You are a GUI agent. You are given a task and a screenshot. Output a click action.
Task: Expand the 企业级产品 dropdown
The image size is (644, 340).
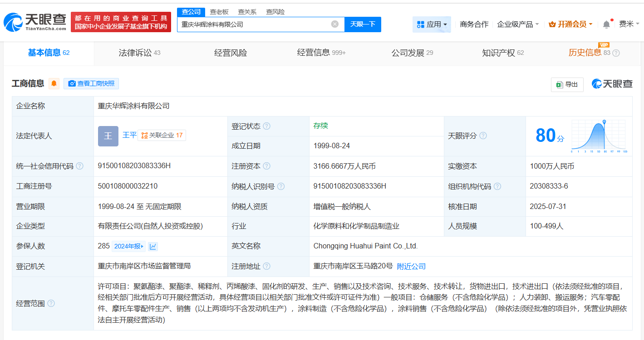518,24
